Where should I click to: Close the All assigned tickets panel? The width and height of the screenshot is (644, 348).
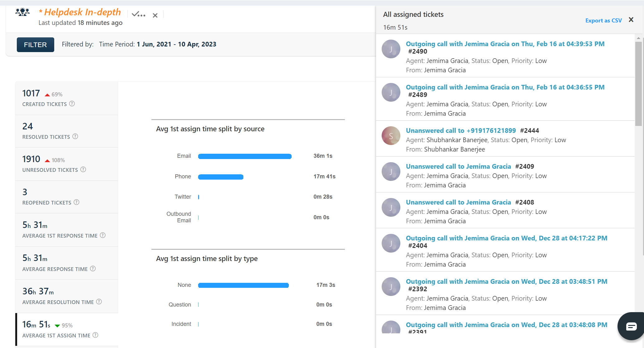631,20
